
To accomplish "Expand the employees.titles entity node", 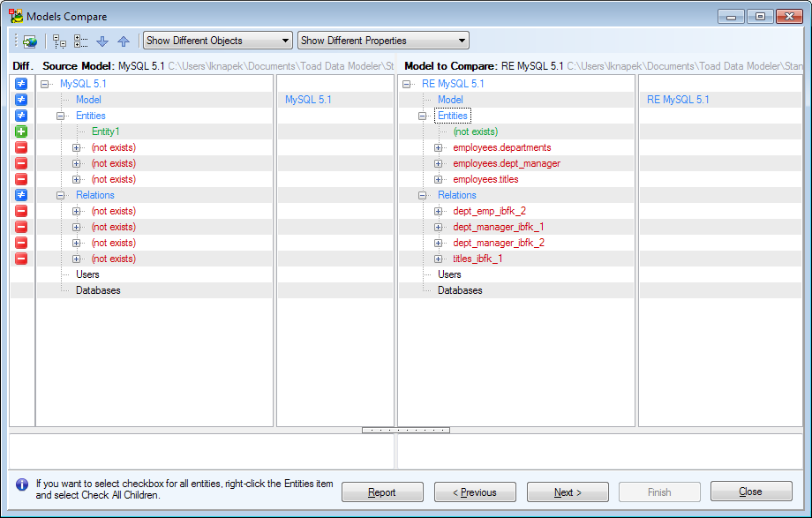I will (x=438, y=180).
